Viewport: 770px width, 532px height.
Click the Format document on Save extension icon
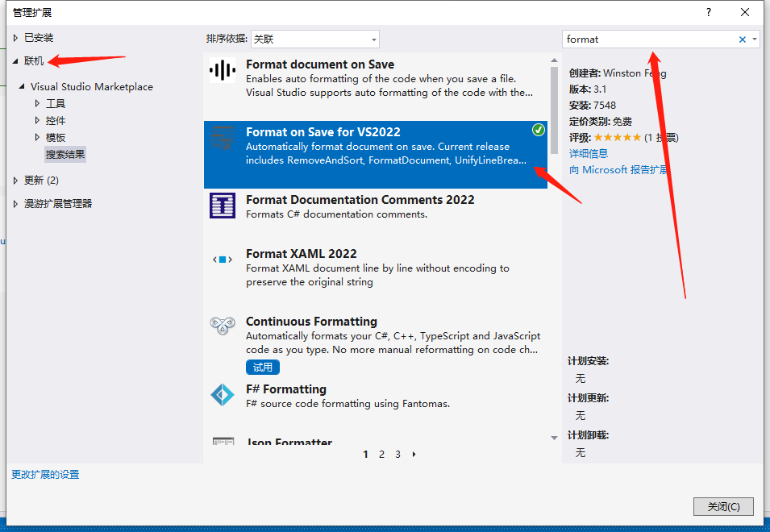223,70
